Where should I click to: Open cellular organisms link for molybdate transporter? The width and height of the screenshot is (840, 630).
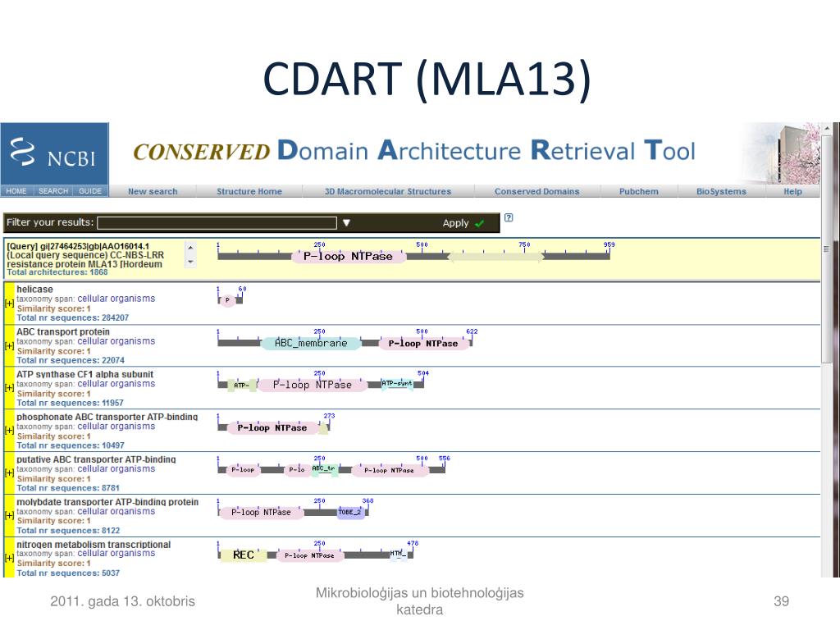[x=116, y=511]
